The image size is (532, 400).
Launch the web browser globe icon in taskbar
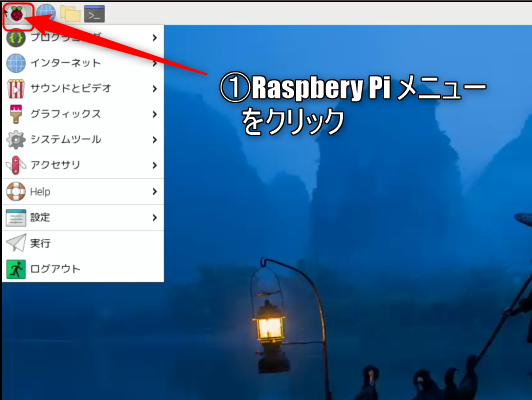46,14
